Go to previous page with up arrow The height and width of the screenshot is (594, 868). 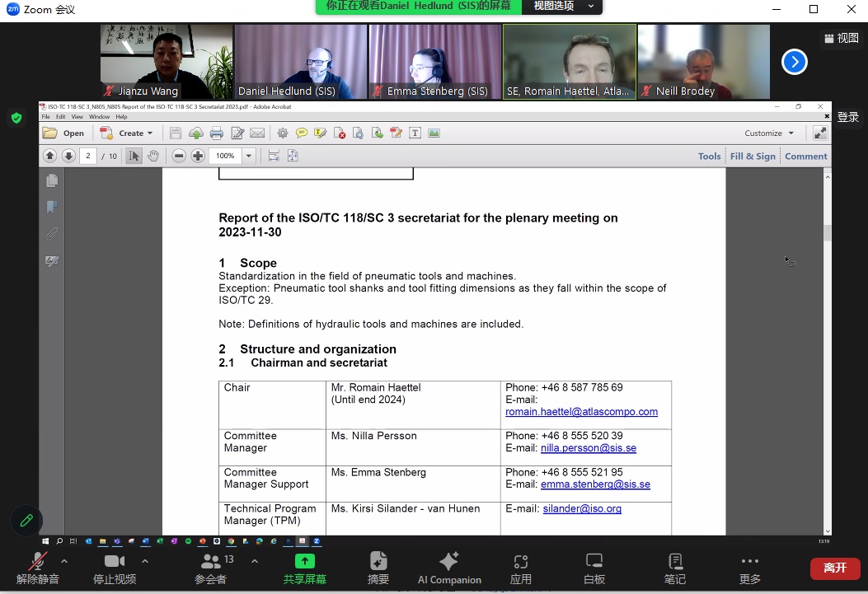point(49,156)
